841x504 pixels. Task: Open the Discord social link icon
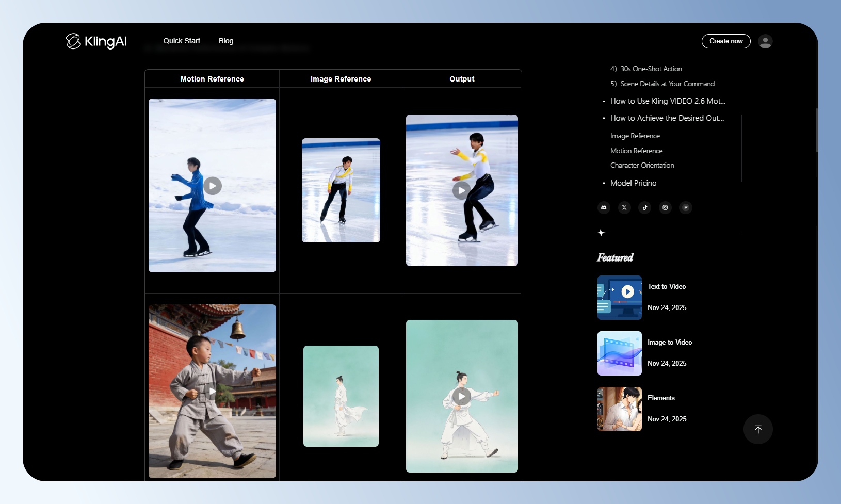pos(604,207)
